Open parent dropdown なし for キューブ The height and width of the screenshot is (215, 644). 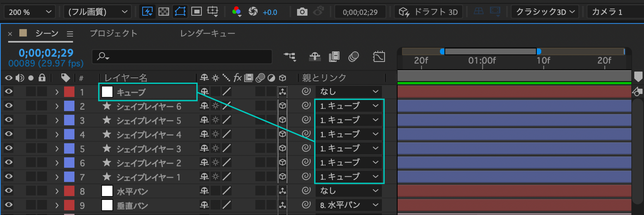[x=349, y=92]
